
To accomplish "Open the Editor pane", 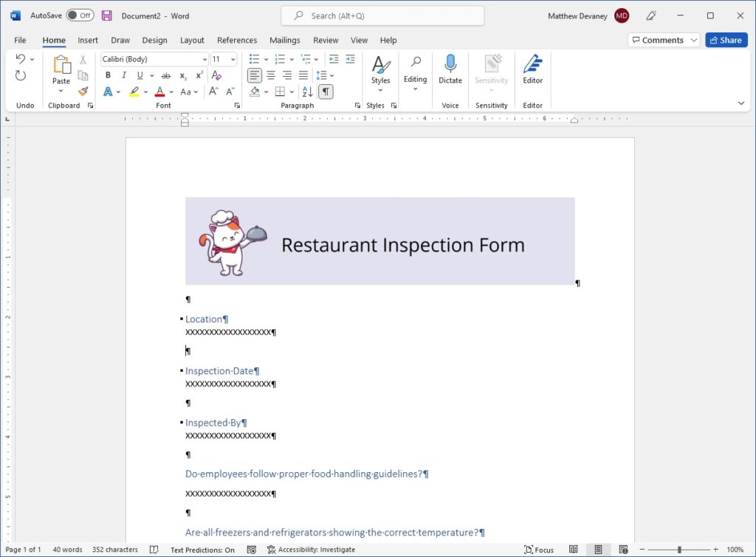I will pyautogui.click(x=532, y=70).
